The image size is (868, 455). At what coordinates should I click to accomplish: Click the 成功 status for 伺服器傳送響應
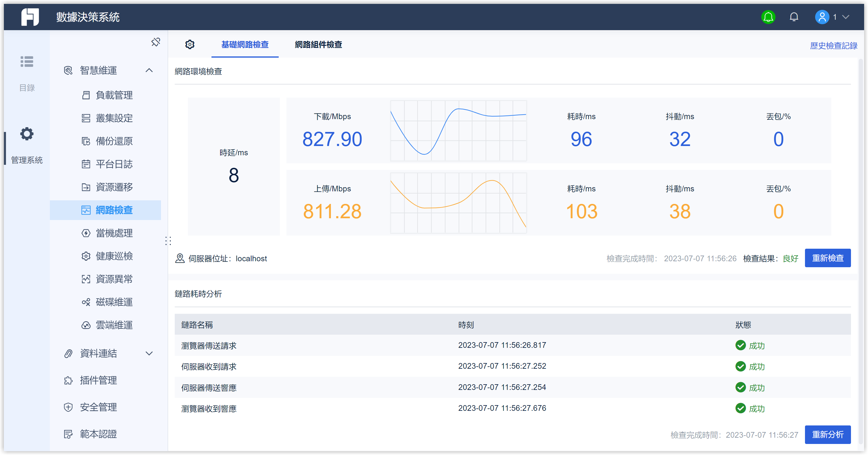pyautogui.click(x=750, y=388)
